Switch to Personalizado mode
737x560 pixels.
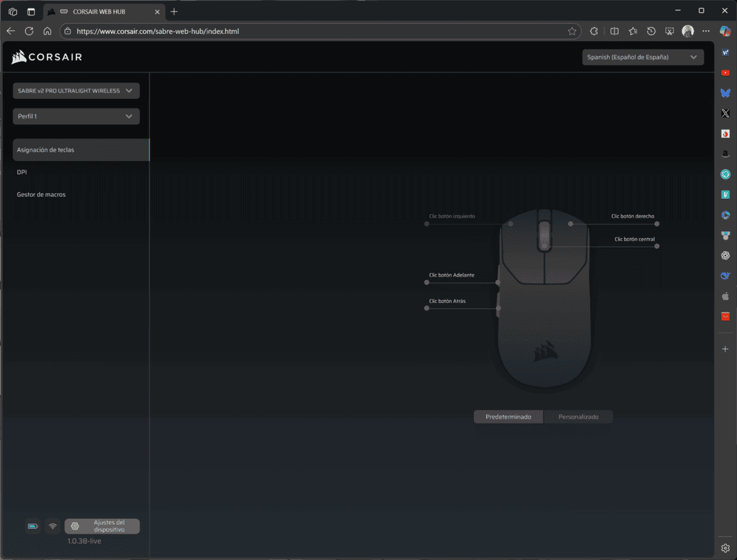[x=578, y=417]
